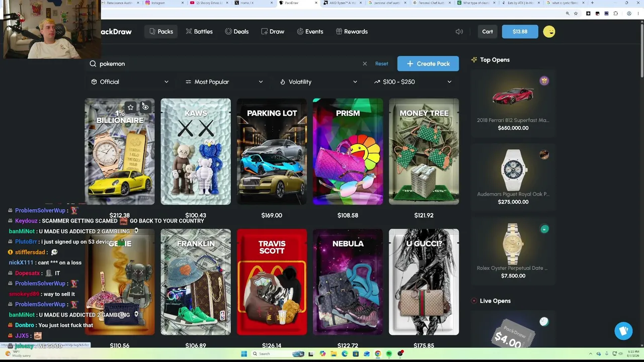Select the U Gucci? pack
This screenshot has height=362, width=644.
[424, 282]
